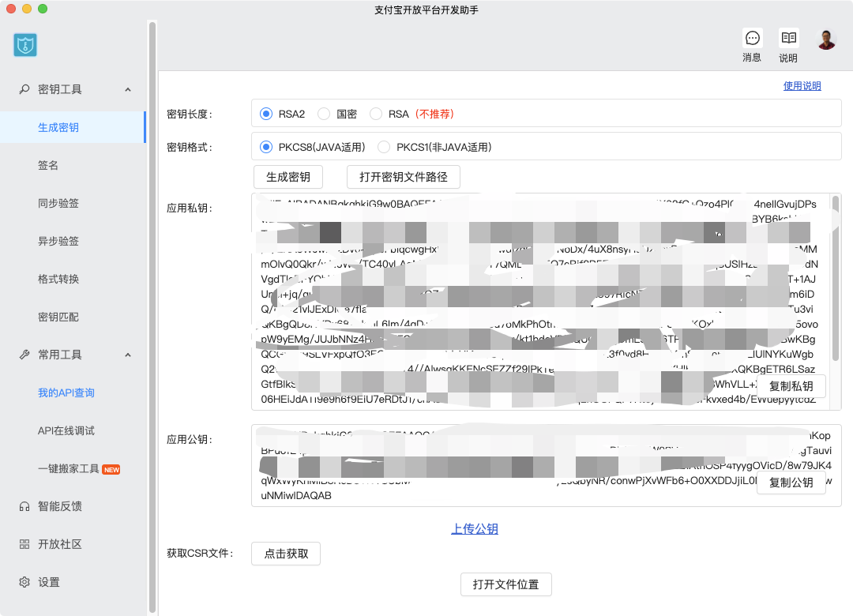Viewport: 853px width, 616px height.
Task: Click the key icon beside 密钥工具
Action: click(x=24, y=89)
